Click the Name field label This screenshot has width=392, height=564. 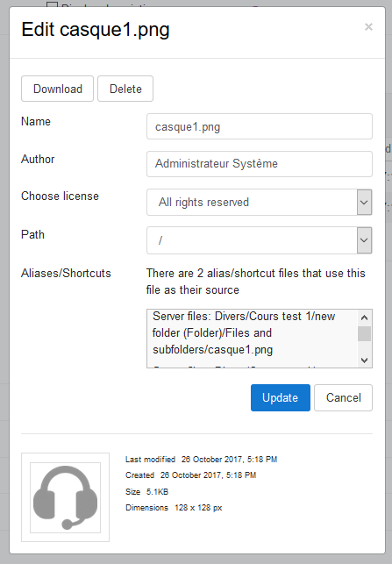pos(36,122)
